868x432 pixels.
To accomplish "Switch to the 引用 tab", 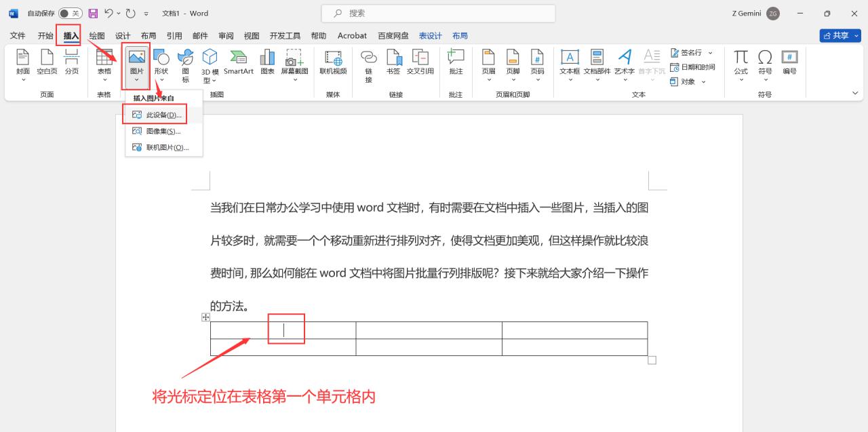I will [174, 35].
